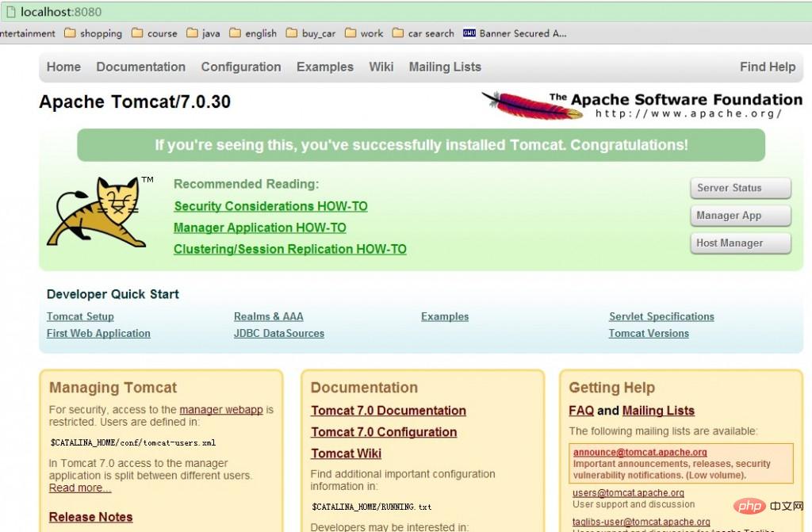Screen dimensions: 812x532
Task: Open Banner Secured A... bookmark
Action: pyautogui.click(x=515, y=33)
